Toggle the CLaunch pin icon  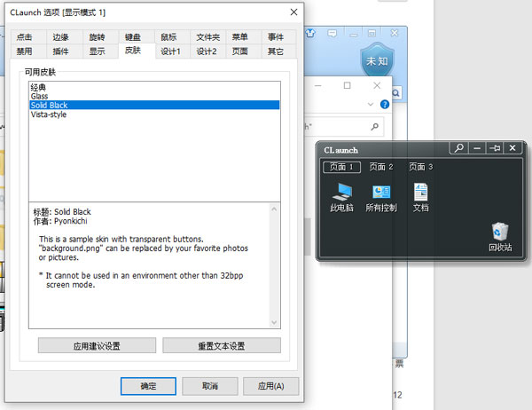(x=495, y=148)
